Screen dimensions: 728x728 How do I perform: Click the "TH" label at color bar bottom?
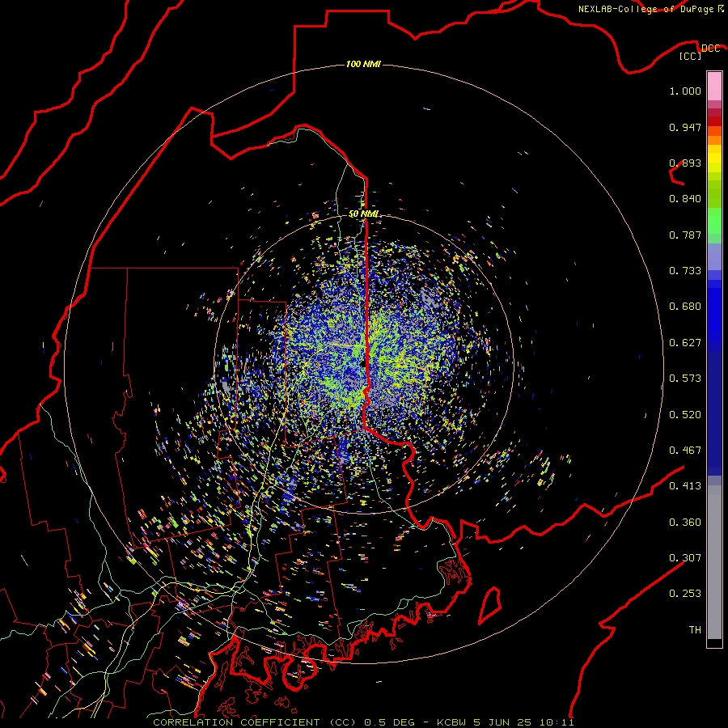point(695,630)
